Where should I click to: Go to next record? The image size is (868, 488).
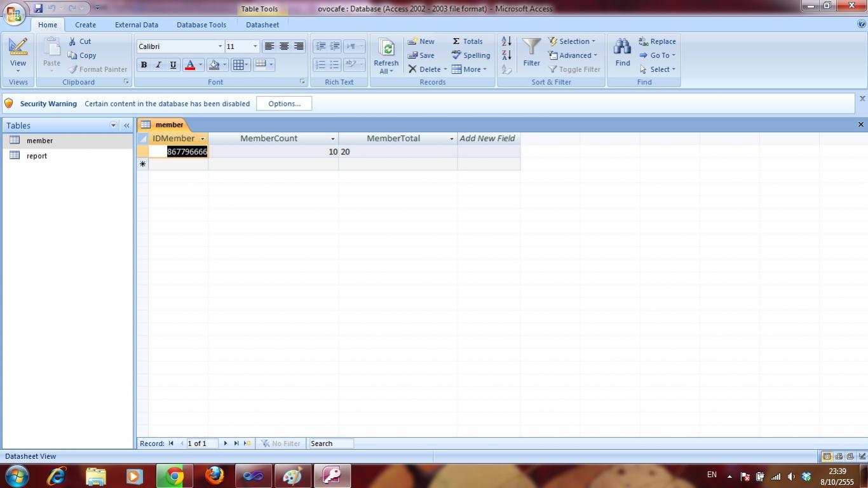point(226,444)
